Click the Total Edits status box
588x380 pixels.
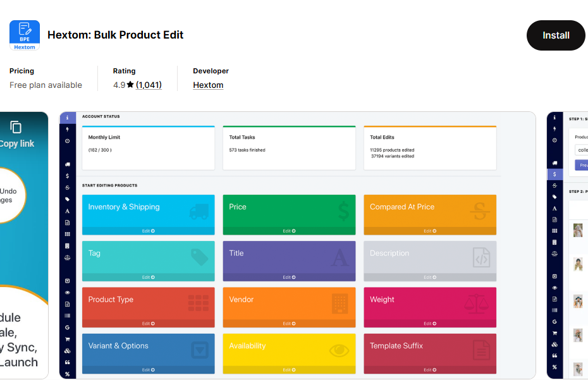pyautogui.click(x=430, y=148)
